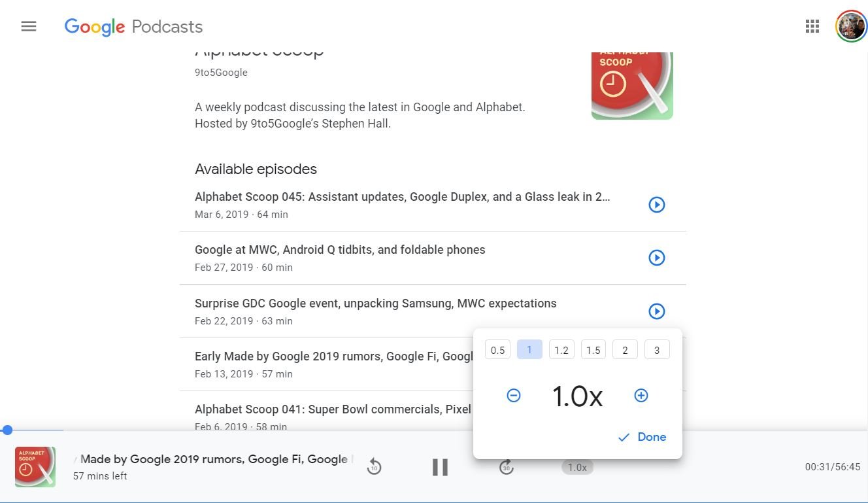Decrease playback speed with minus icon
The height and width of the screenshot is (503, 868).
[x=514, y=396]
